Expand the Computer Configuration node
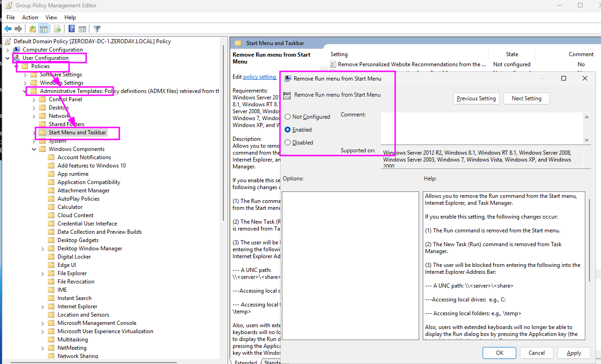Viewport: 601px width, 364px height. tap(7, 50)
